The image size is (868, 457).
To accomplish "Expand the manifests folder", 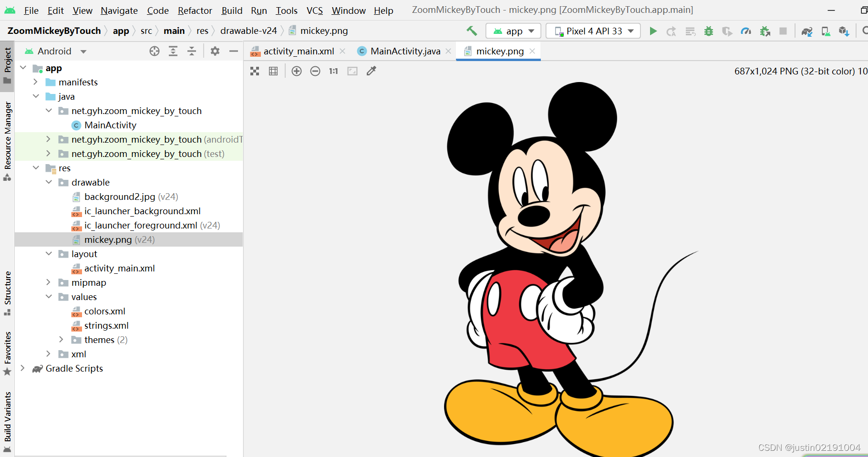I will [36, 82].
